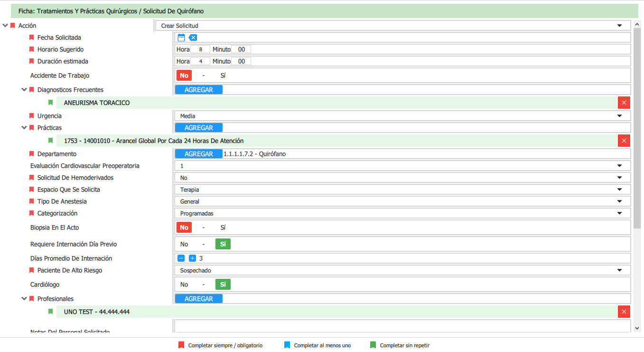Viewport: 644px width, 352px height.
Task: Collapse the Profesionales tree section
Action: (24, 298)
